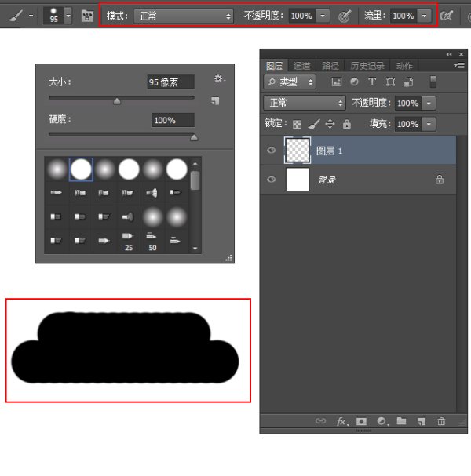Filter for adjustment layers icon

click(354, 82)
